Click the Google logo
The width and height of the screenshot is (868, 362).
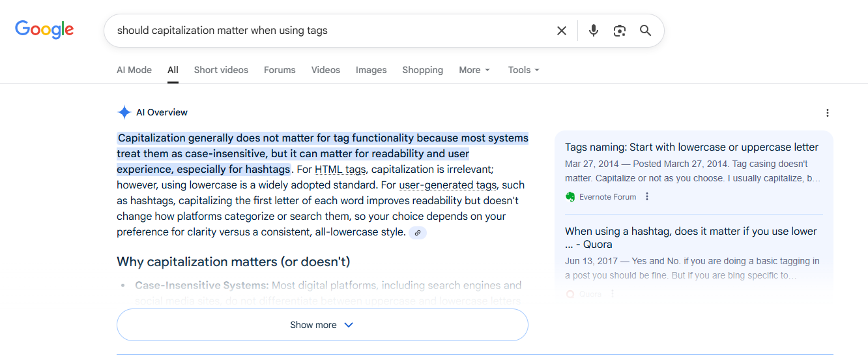[44, 30]
